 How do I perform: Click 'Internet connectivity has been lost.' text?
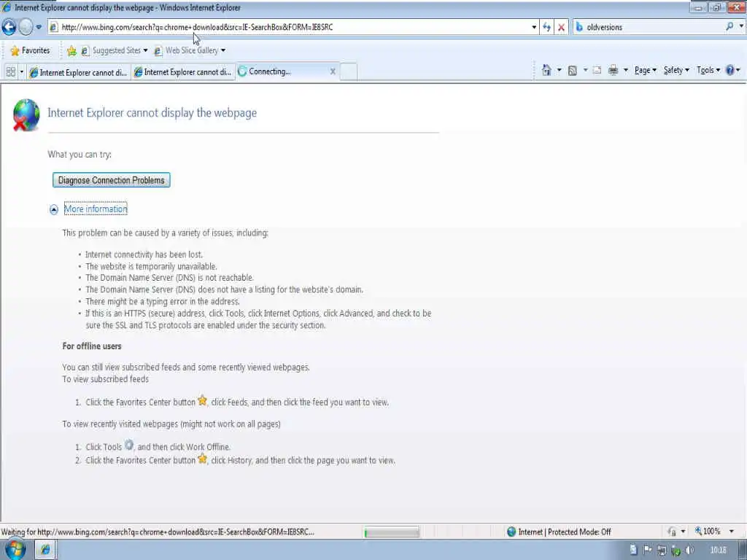coord(144,254)
